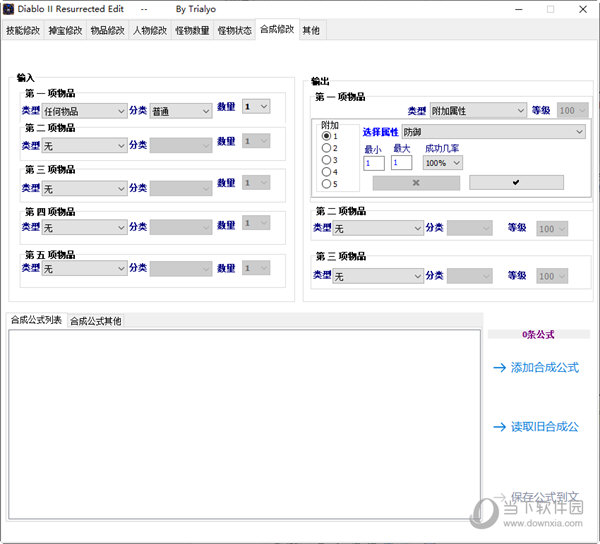Open 选择属性 dropdown showing 防御
600x544 pixels.
point(494,132)
